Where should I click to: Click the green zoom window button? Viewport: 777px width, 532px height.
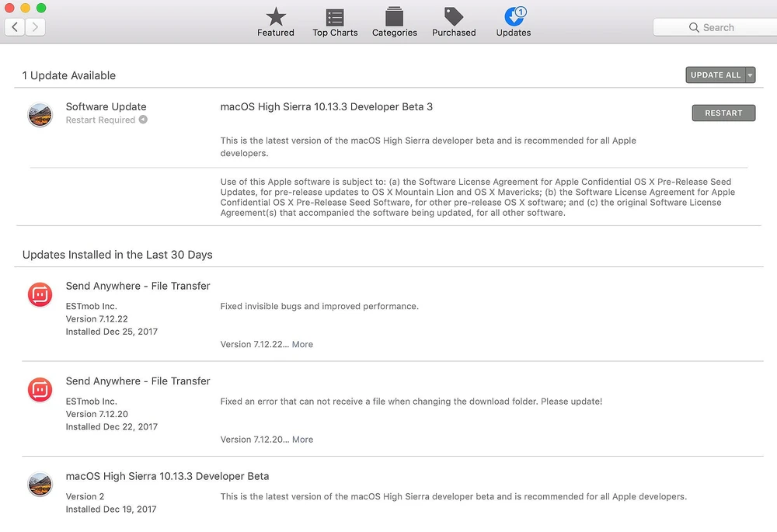41,8
